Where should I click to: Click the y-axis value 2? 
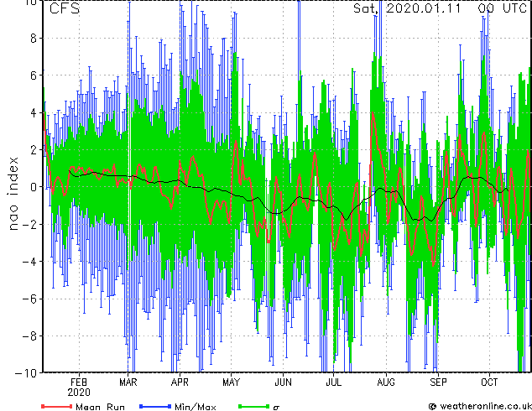pos(34,150)
